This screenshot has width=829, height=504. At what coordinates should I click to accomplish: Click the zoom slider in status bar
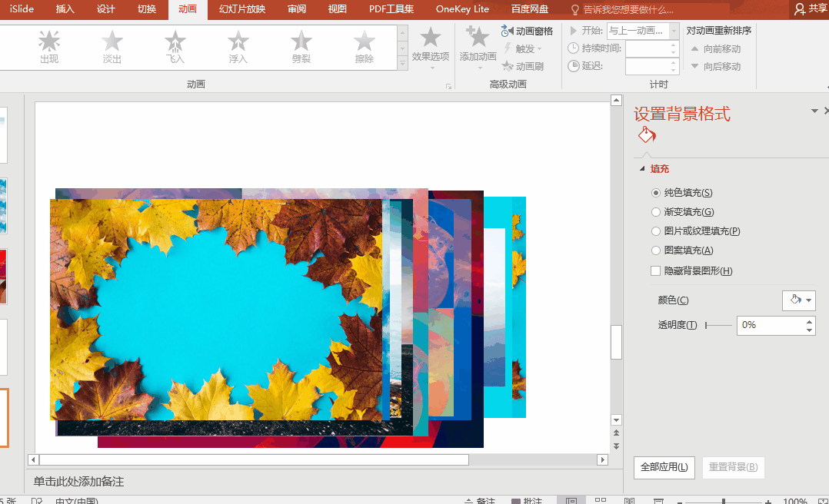click(723, 502)
